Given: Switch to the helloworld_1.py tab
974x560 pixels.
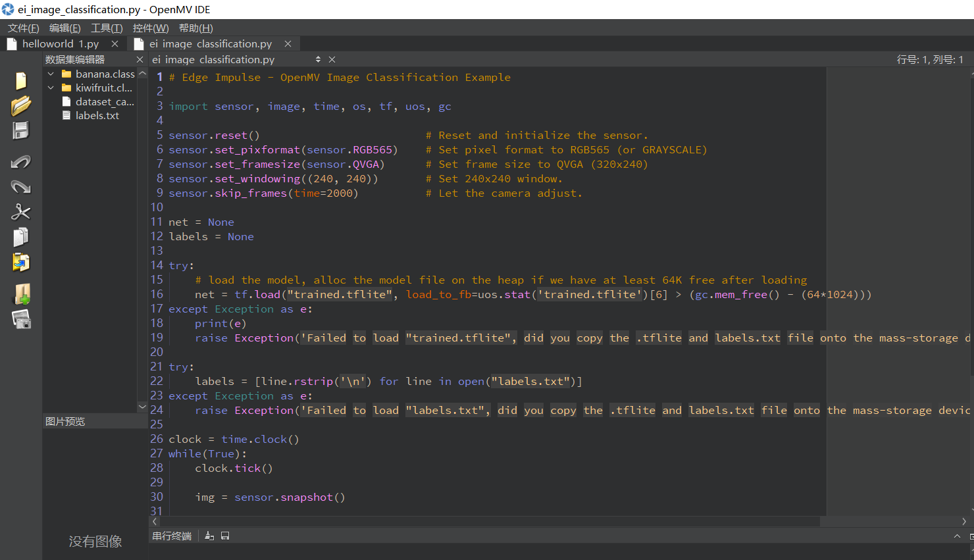Looking at the screenshot, I should (61, 43).
